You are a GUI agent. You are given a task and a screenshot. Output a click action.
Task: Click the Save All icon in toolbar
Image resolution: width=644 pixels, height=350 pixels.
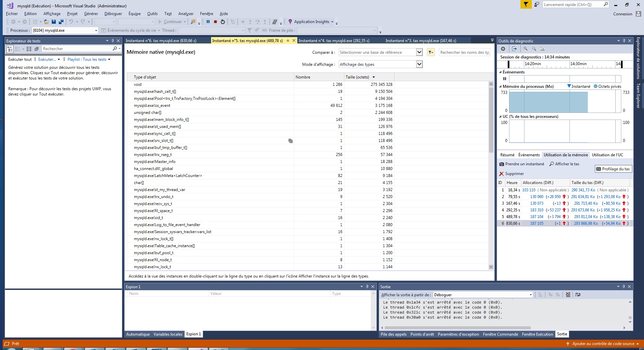61,22
